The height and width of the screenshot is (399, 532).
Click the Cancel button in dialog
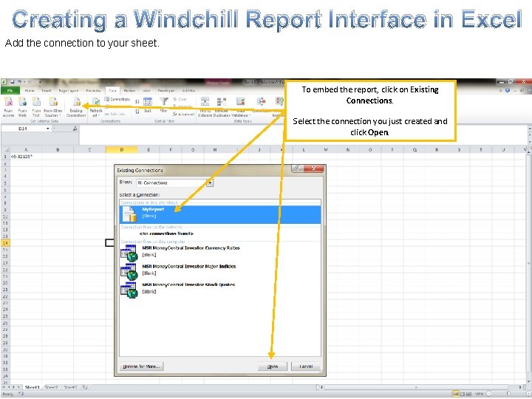pyautogui.click(x=306, y=366)
